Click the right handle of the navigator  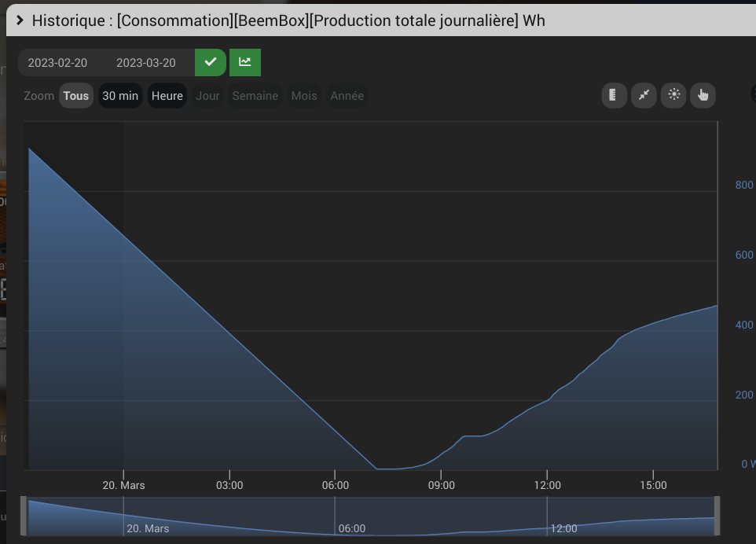pyautogui.click(x=716, y=516)
